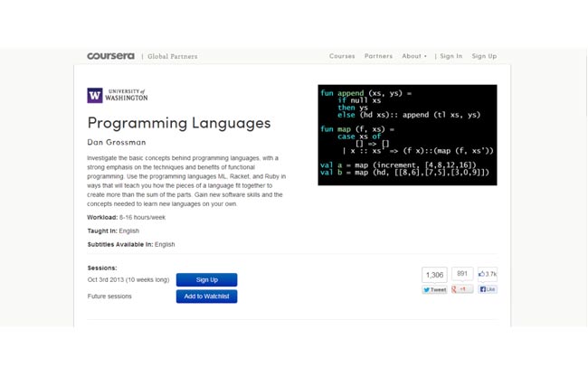
Task: Click the Sessions: heading
Action: (102, 268)
